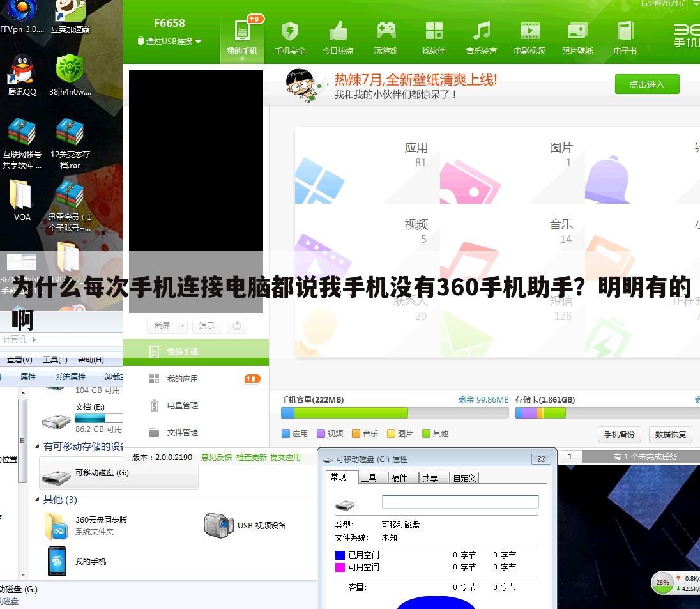The height and width of the screenshot is (609, 700).
Task: Open the VOA folder on desktop
Action: tap(22, 200)
